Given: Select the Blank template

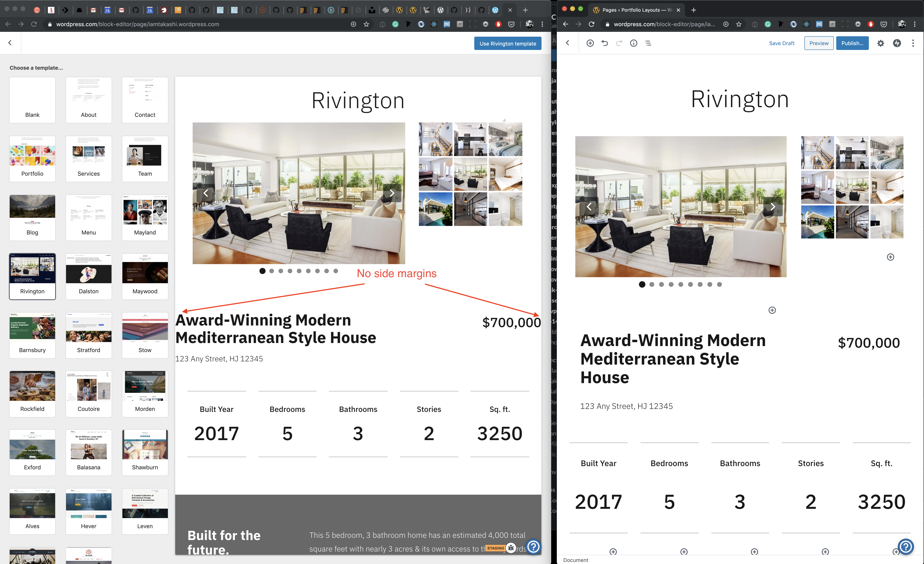Looking at the screenshot, I should pos(32,100).
